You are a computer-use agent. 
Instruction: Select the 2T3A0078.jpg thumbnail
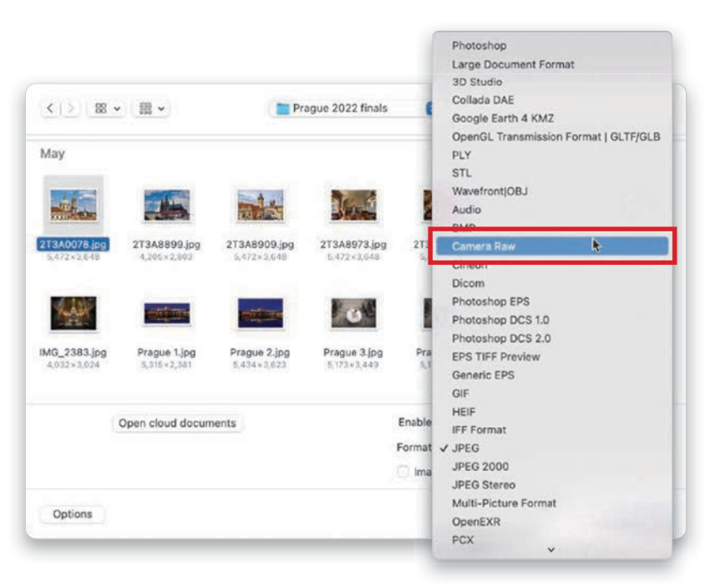click(x=74, y=205)
